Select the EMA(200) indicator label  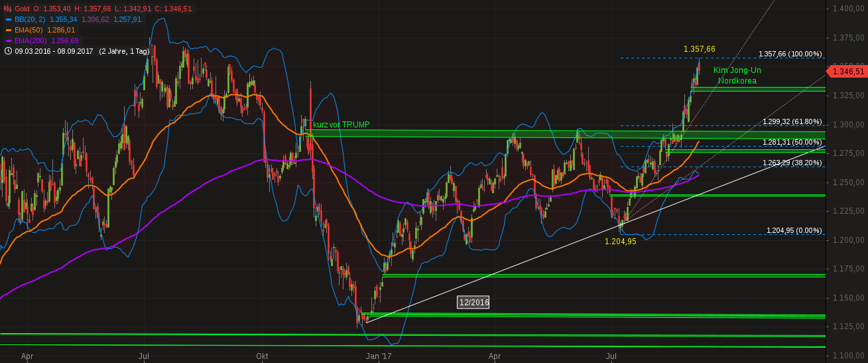coord(31,40)
